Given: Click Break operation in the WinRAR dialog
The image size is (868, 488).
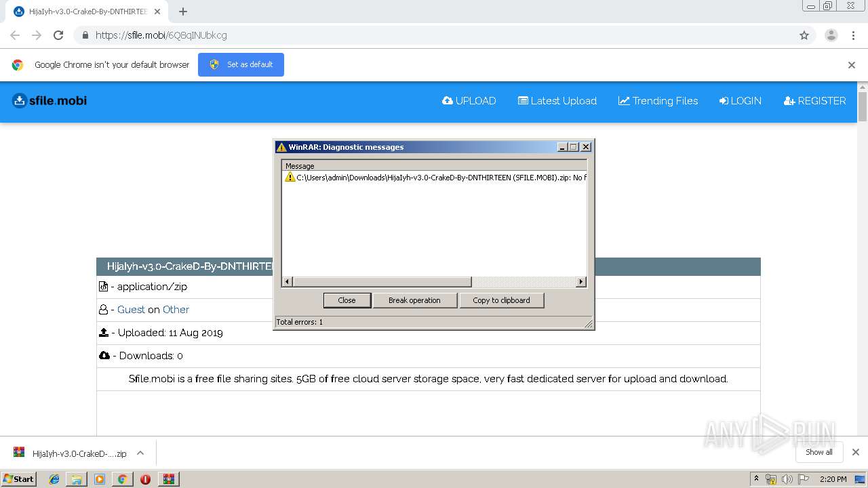Looking at the screenshot, I should tap(414, 300).
